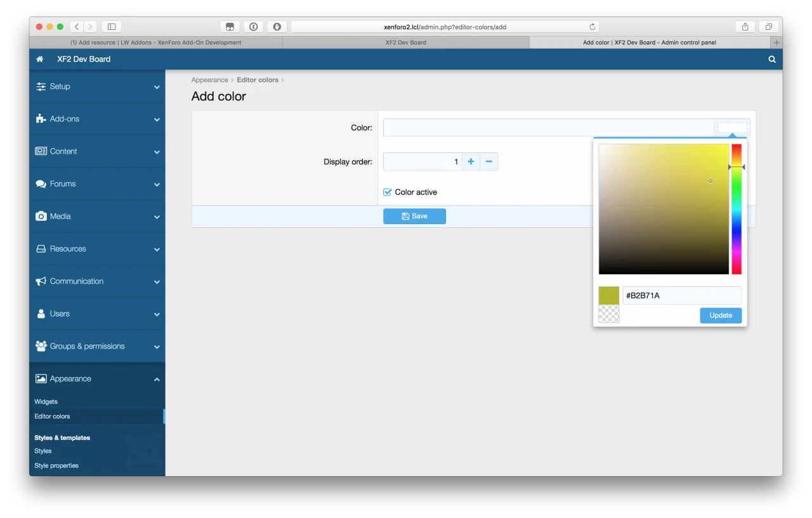Click the Safari reload page icon
Image resolution: width=812 pixels, height=518 pixels.
592,27
